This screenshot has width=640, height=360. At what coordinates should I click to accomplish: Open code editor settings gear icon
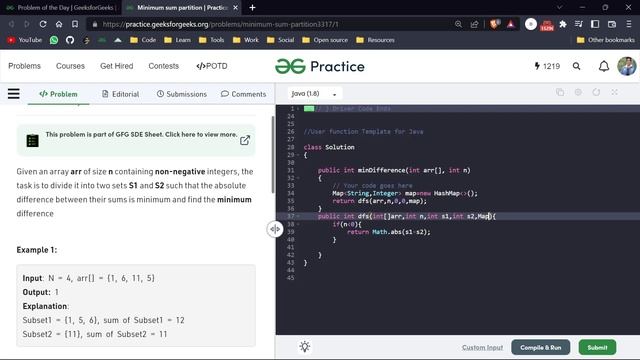578,93
